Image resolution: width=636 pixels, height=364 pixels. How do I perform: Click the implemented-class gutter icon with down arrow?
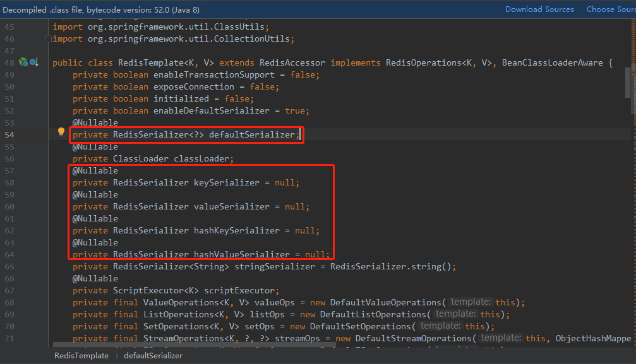coord(34,62)
